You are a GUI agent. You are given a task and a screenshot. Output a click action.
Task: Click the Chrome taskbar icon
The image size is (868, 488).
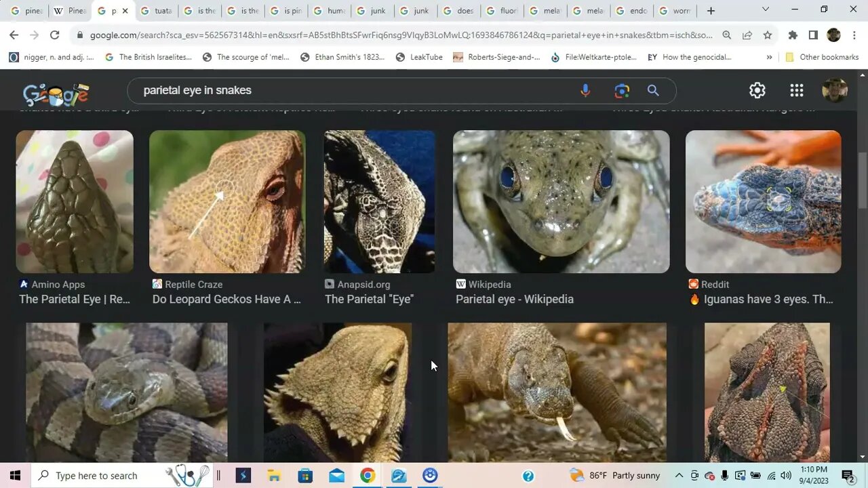[x=368, y=475]
